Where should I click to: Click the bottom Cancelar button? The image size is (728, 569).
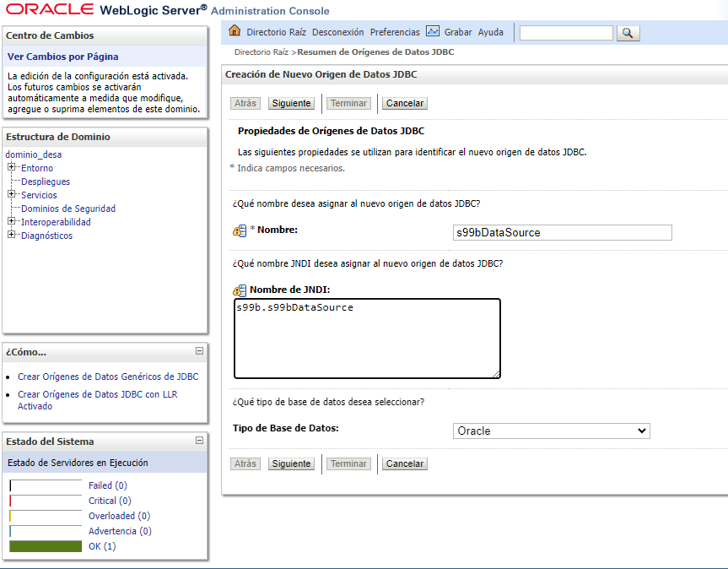tap(405, 463)
